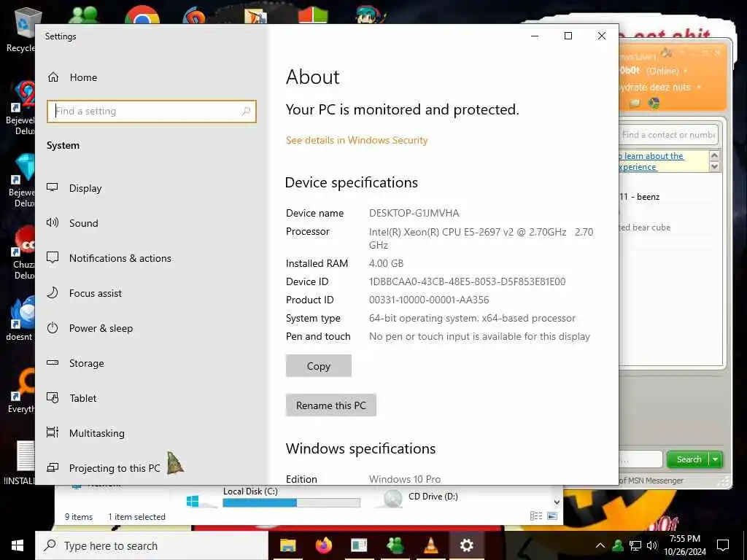Click the Windows 10 Pro edition text

[405, 478]
